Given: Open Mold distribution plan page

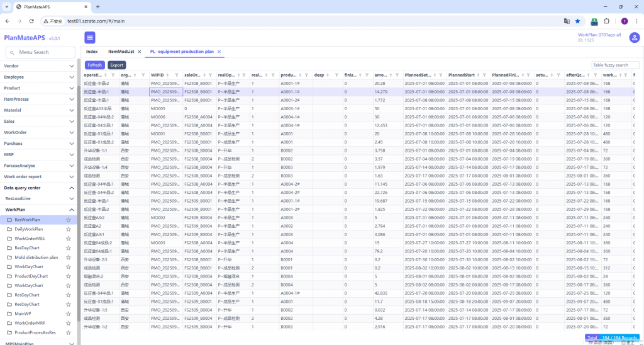Looking at the screenshot, I should pyautogui.click(x=36, y=257).
